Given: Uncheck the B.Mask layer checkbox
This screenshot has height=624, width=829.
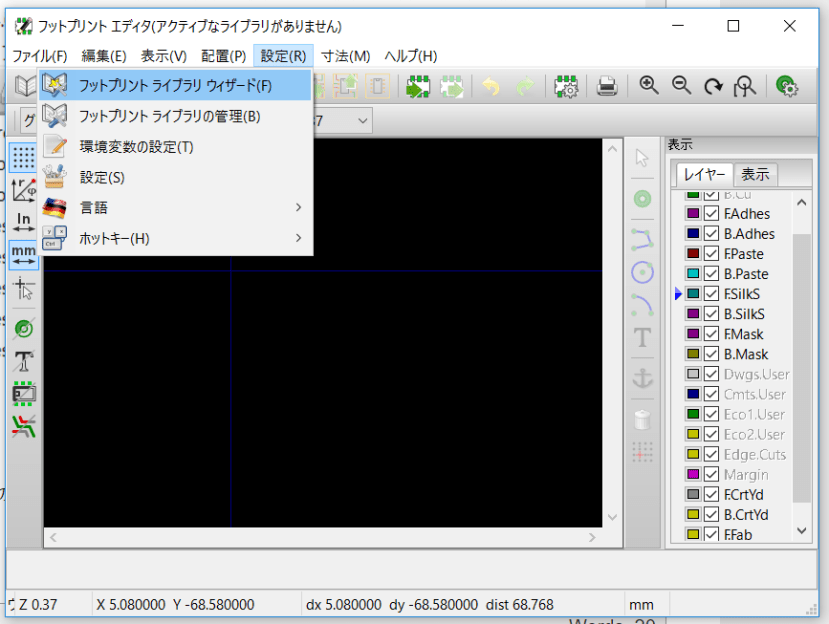Looking at the screenshot, I should [x=711, y=354].
